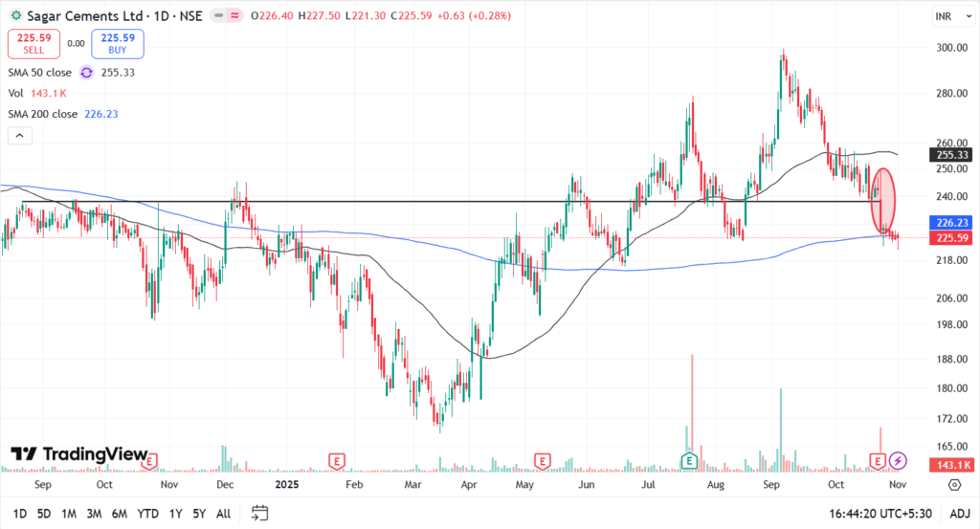Select the red ellipse annotation on chart
980x529 pixels.
pos(885,199)
